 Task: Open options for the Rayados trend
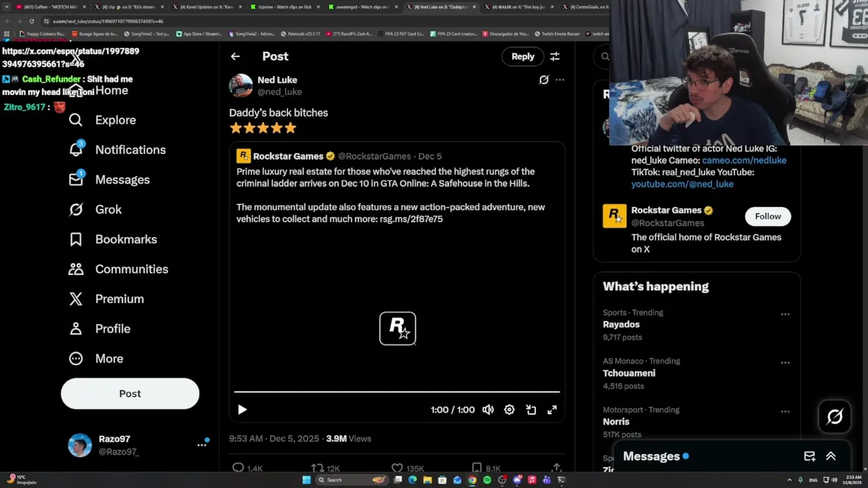coord(785,314)
